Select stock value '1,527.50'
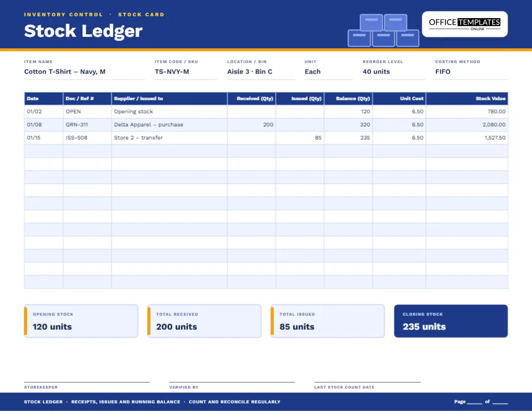This screenshot has height=411, width=532. [467, 138]
